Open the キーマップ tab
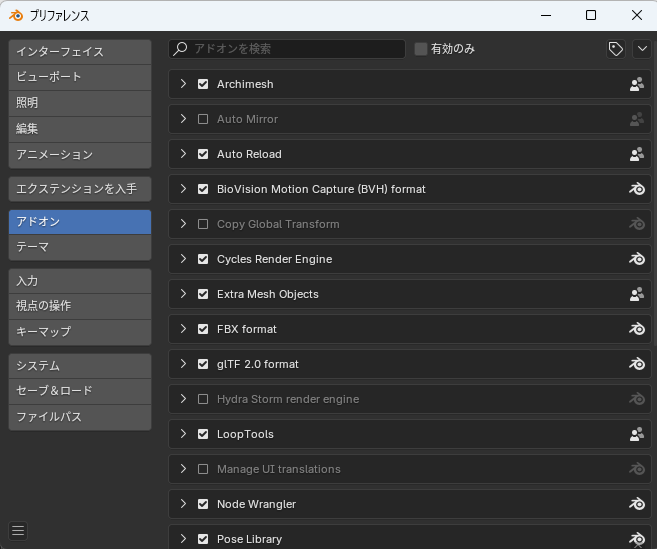The height and width of the screenshot is (549, 657). click(x=80, y=332)
